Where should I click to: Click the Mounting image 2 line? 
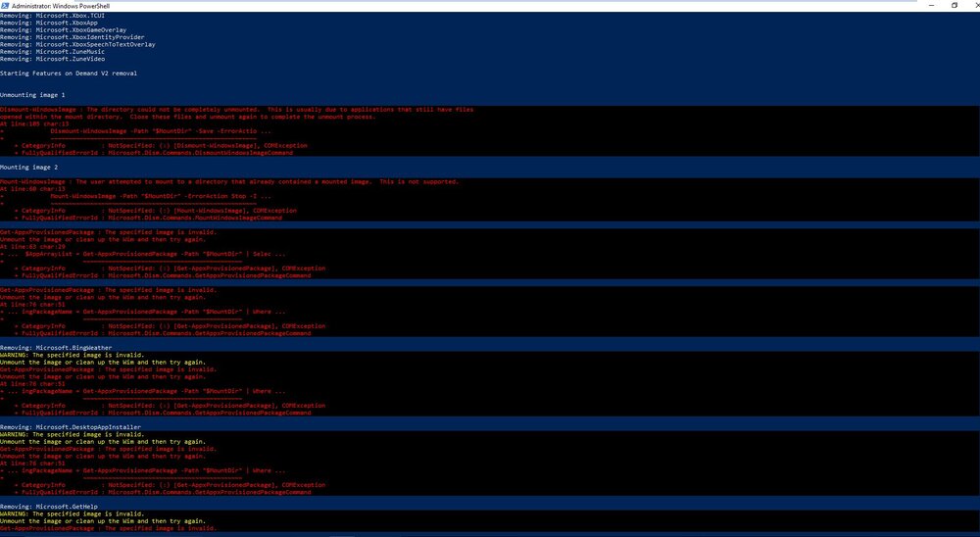coord(28,168)
